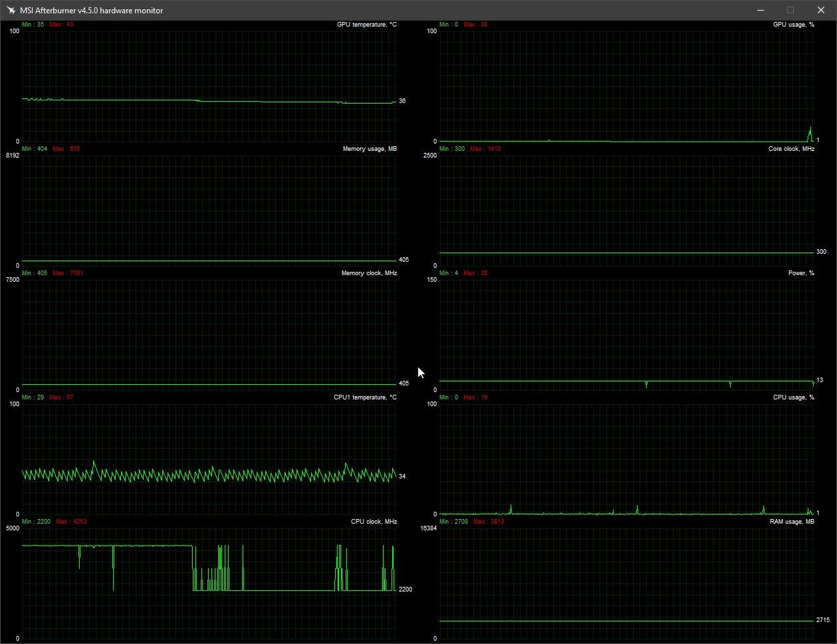Click 'Max : 1410' on the Core clock graph

tap(485, 149)
